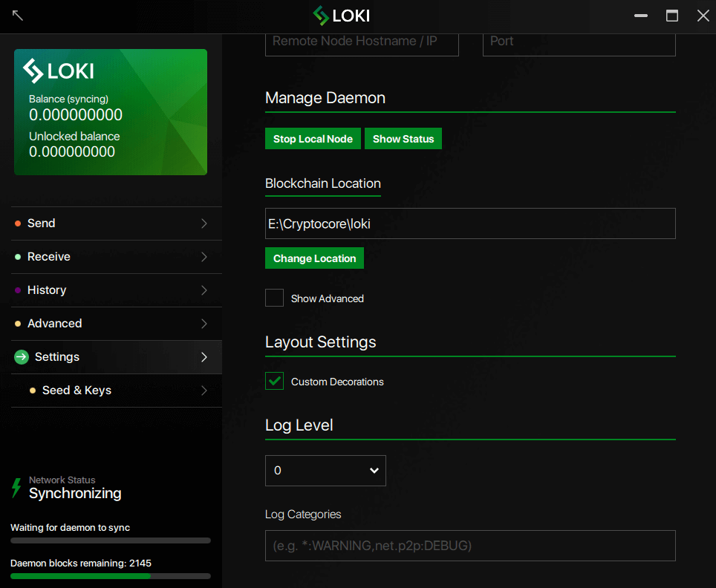Click the purple History dot icon
This screenshot has height=588, width=716.
[x=18, y=290]
